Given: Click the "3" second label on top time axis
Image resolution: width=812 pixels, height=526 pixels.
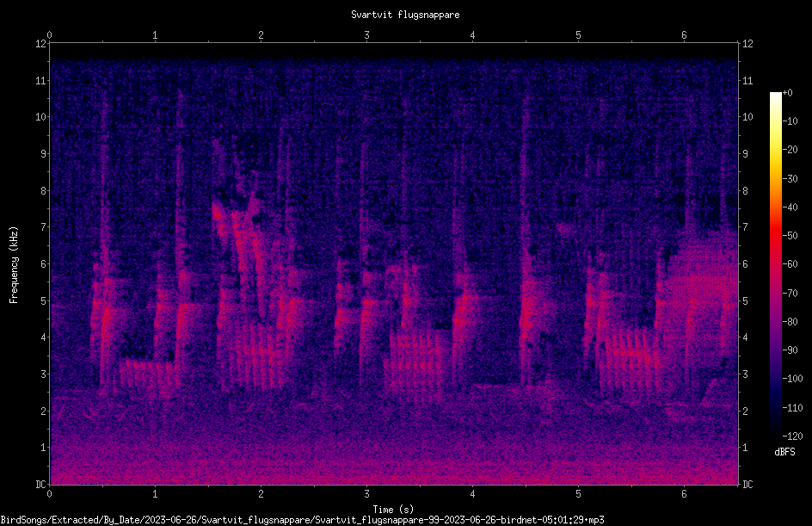Looking at the screenshot, I should (x=366, y=35).
